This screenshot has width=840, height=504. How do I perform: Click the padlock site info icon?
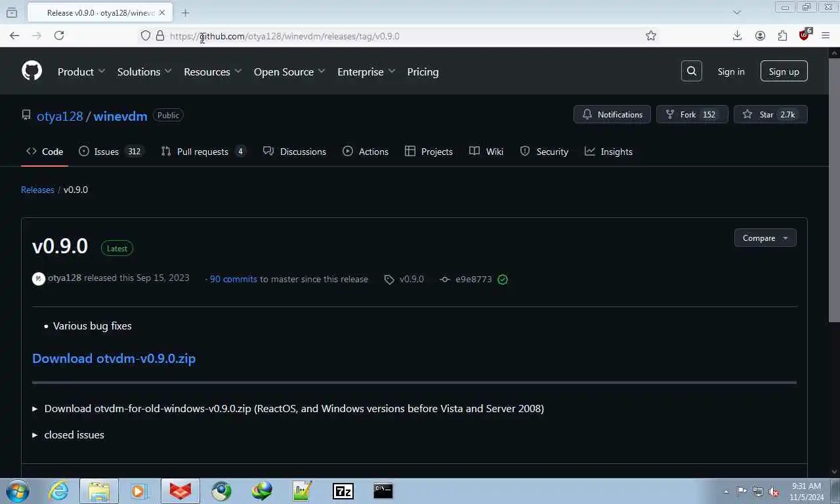[160, 36]
